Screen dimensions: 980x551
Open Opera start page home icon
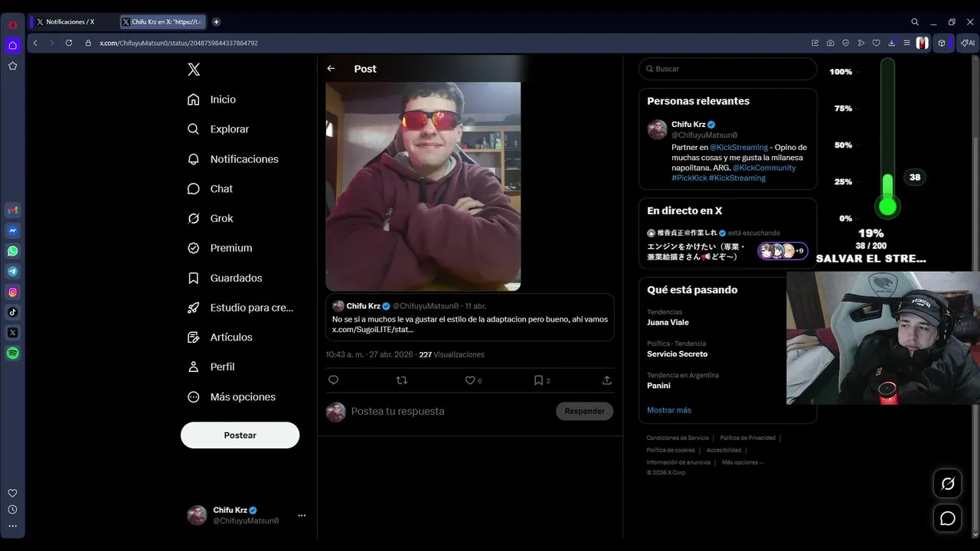pos(12,45)
